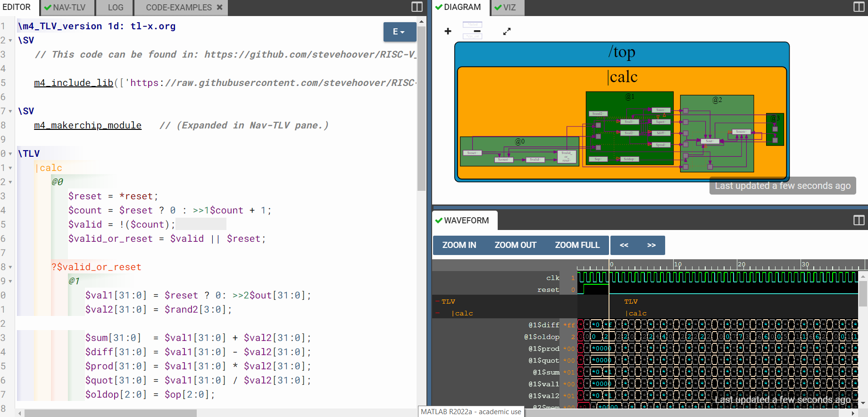Click the |calc label in the diagram

[x=622, y=77]
